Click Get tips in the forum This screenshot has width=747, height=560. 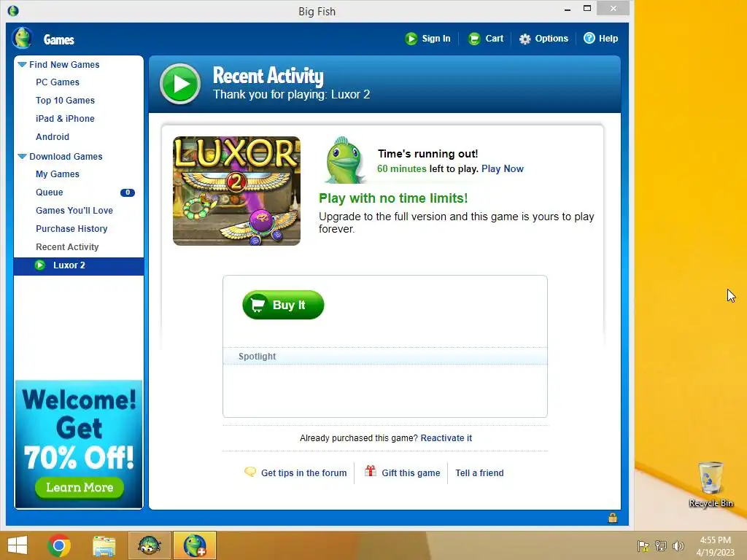click(x=304, y=472)
